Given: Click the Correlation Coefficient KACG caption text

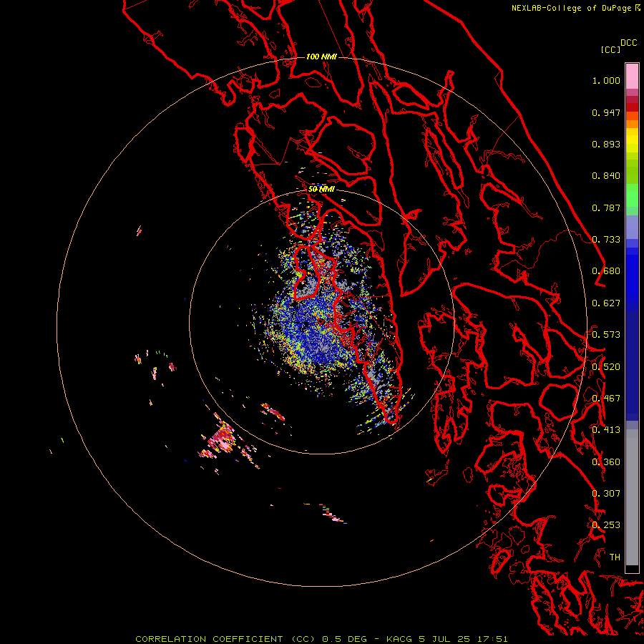Looking at the screenshot, I should [x=321, y=639].
